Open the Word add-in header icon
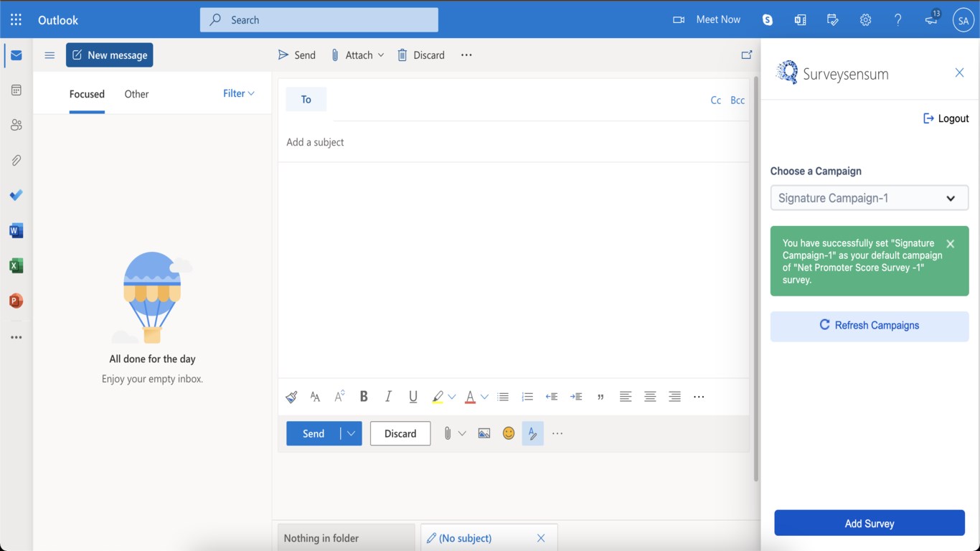This screenshot has height=551, width=980. tap(800, 20)
